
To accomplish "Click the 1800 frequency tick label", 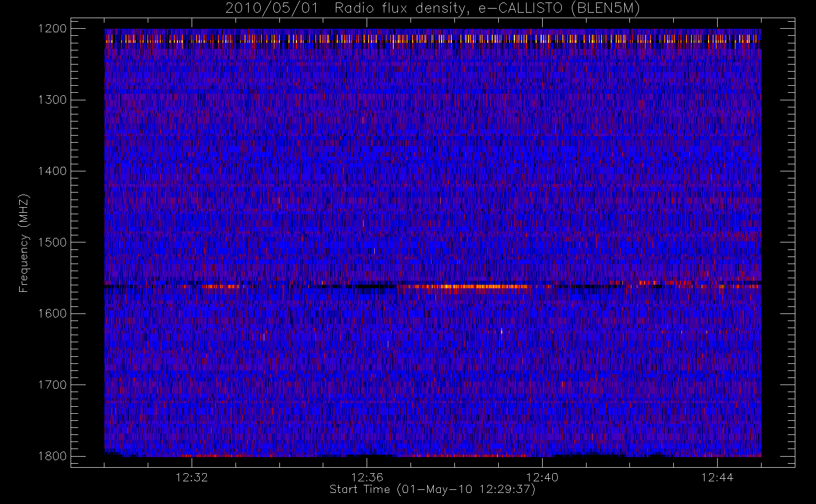I will coord(52,456).
